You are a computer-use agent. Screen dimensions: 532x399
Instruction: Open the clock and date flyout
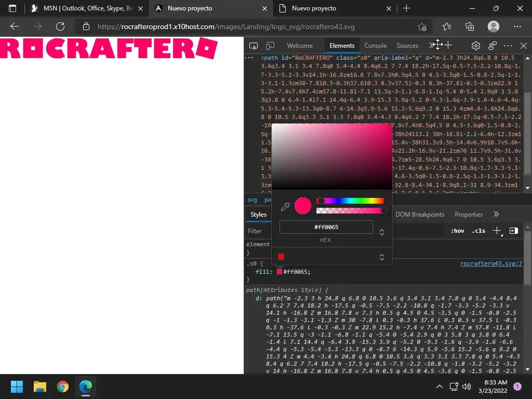493,387
